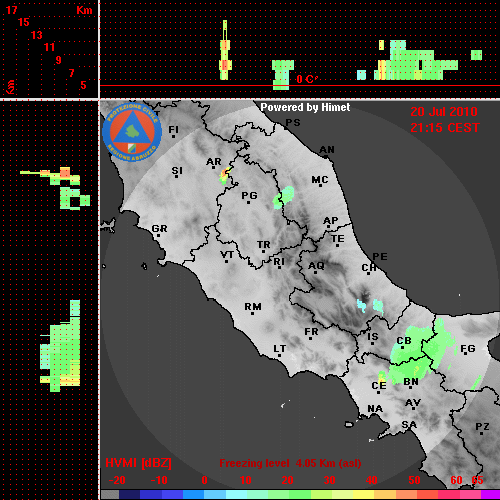500x500 pixels.
Task: Select the FG city label on the map
Action: point(468,349)
